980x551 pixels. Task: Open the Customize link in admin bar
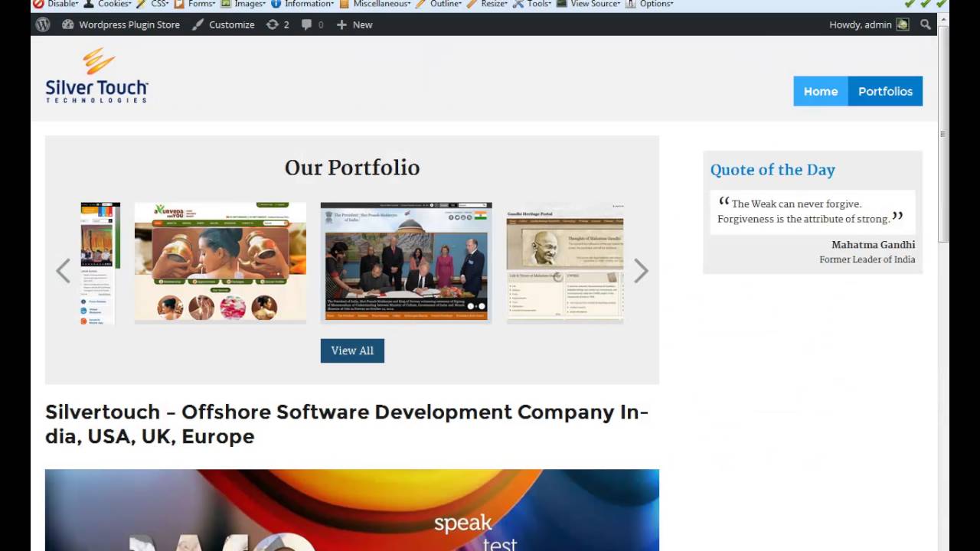[224, 24]
